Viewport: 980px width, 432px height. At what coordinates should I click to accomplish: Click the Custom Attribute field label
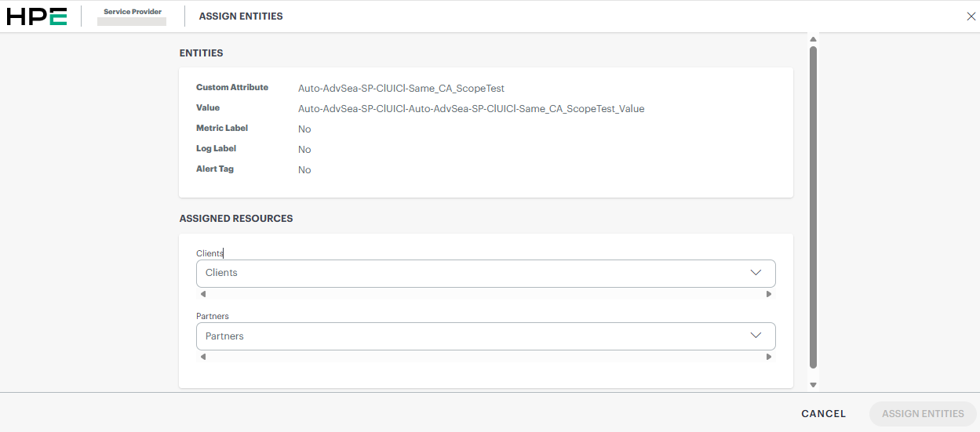pos(232,88)
